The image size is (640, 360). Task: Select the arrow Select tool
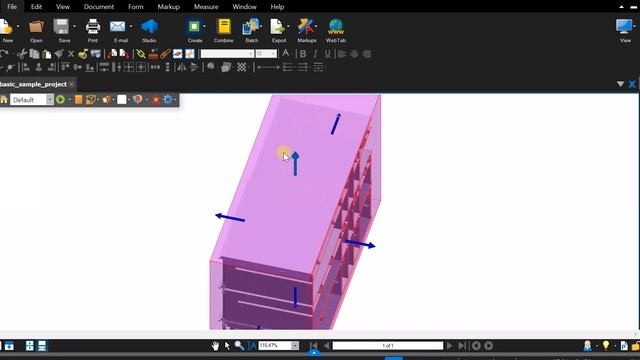point(227,346)
